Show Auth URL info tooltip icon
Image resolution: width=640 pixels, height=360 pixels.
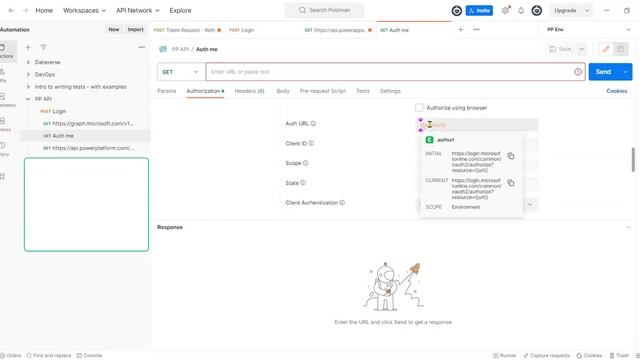click(x=313, y=123)
